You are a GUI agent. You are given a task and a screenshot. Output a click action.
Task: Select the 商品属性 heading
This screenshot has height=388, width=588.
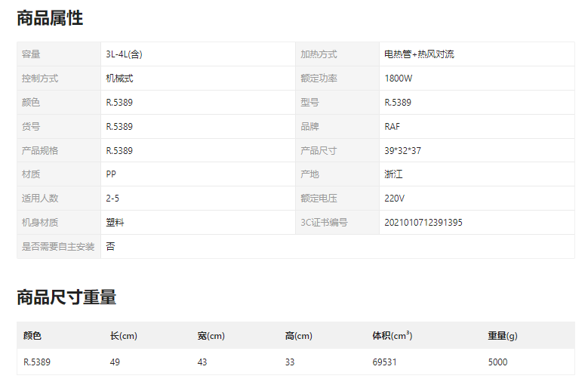point(50,18)
